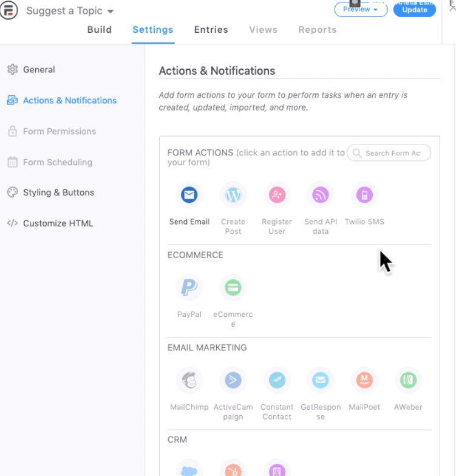456x476 pixels.
Task: Focus the Search Form Actions field
Action: coord(389,153)
